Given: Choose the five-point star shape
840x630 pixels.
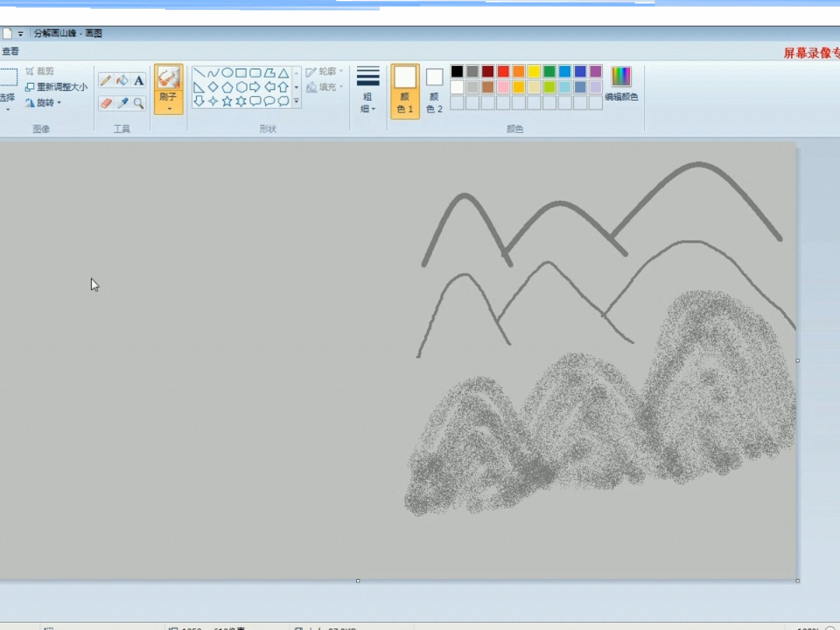Looking at the screenshot, I should (x=227, y=101).
